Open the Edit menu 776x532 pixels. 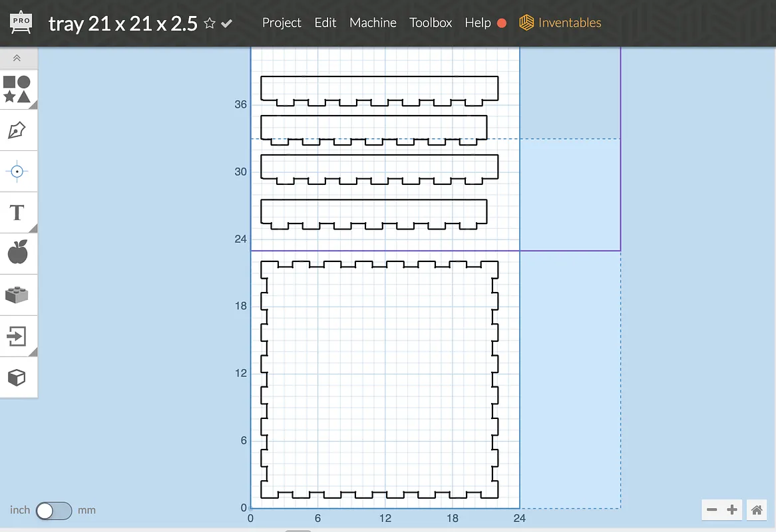tap(325, 23)
